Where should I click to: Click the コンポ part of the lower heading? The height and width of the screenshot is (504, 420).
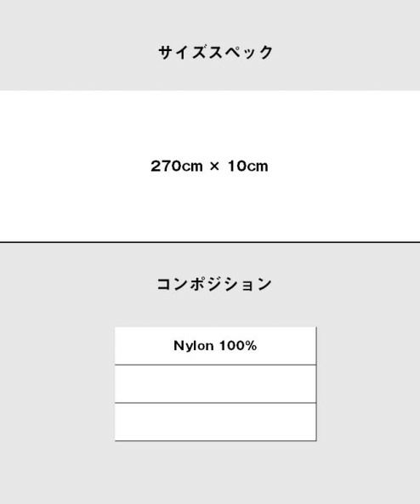pyautogui.click(x=181, y=284)
